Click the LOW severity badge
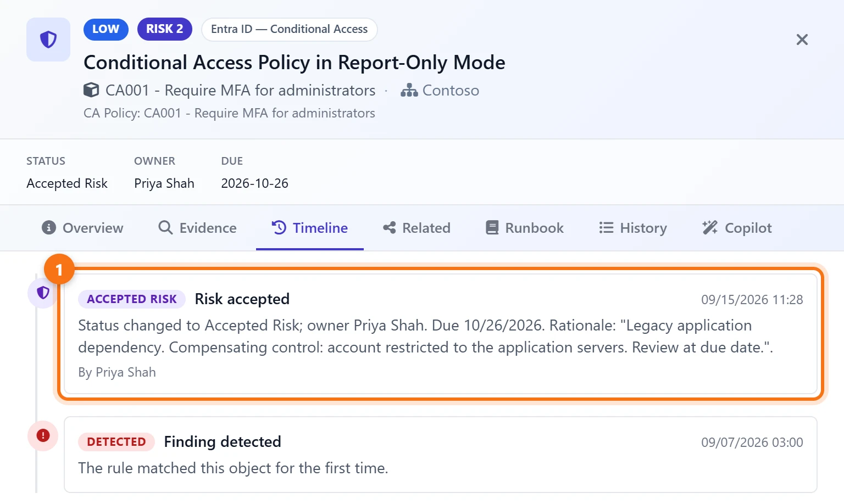 coord(105,29)
